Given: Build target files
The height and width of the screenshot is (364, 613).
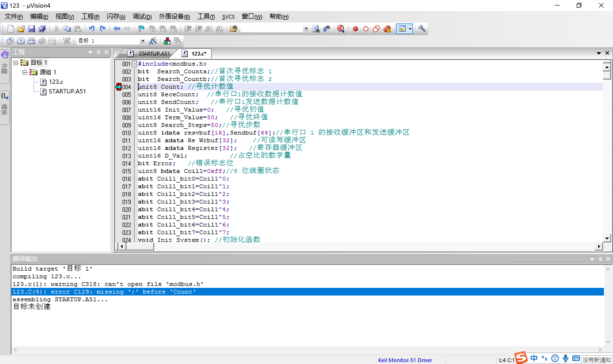Looking at the screenshot, I should [x=21, y=41].
